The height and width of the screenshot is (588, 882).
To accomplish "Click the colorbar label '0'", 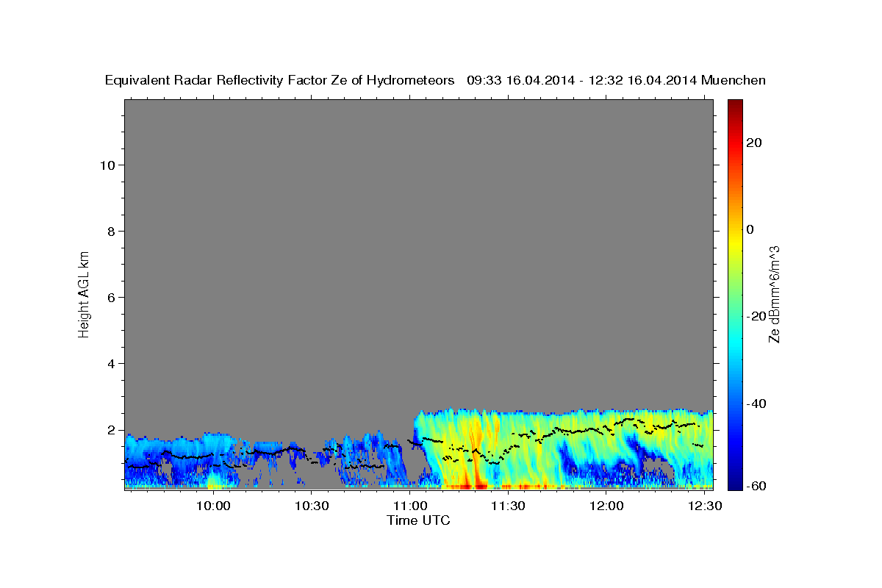I will [750, 229].
